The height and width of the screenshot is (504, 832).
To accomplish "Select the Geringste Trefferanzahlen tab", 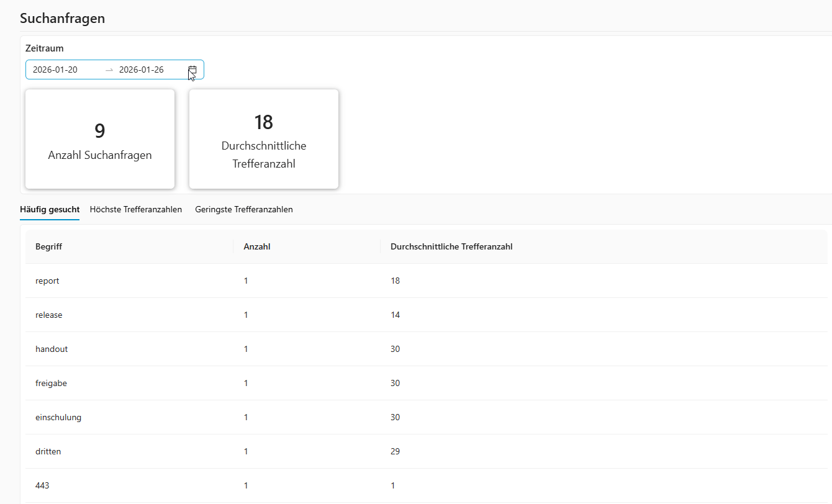I will pos(243,209).
